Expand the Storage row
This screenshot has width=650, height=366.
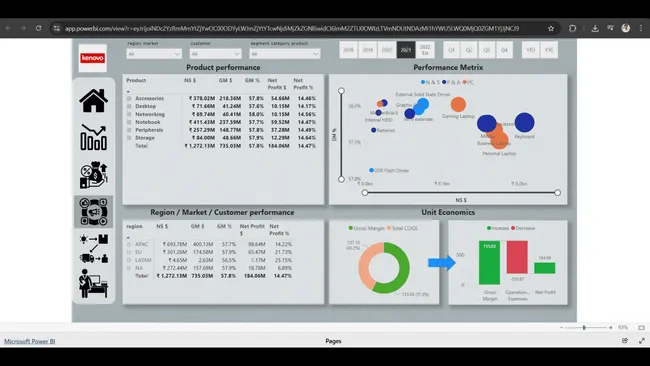pyautogui.click(x=129, y=138)
